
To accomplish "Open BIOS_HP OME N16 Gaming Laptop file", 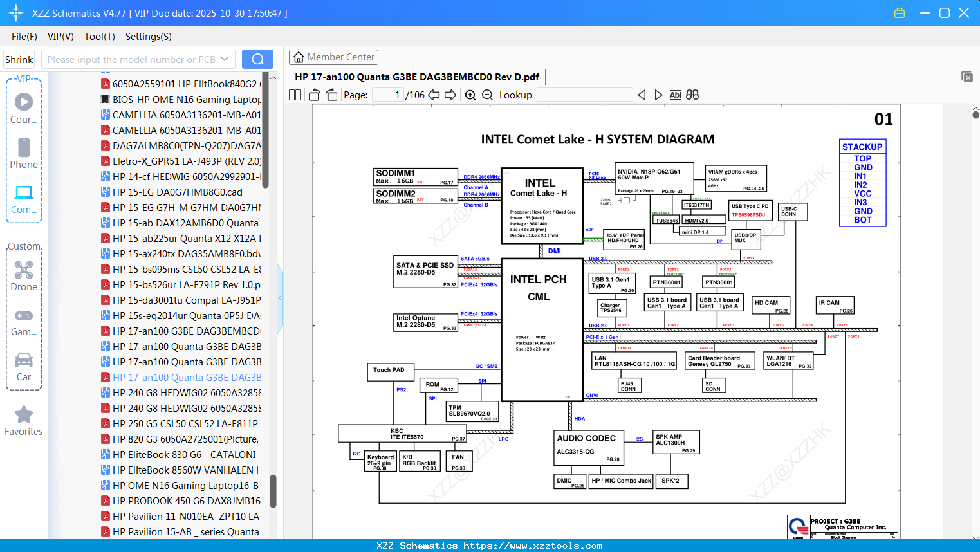I will (181, 99).
